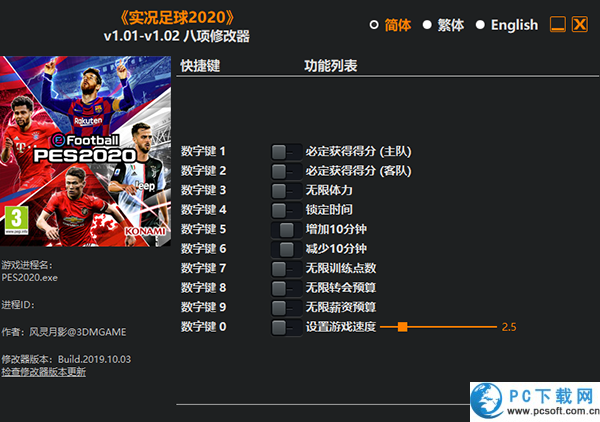Turn on 无限薪资预算 toggle

(x=287, y=308)
